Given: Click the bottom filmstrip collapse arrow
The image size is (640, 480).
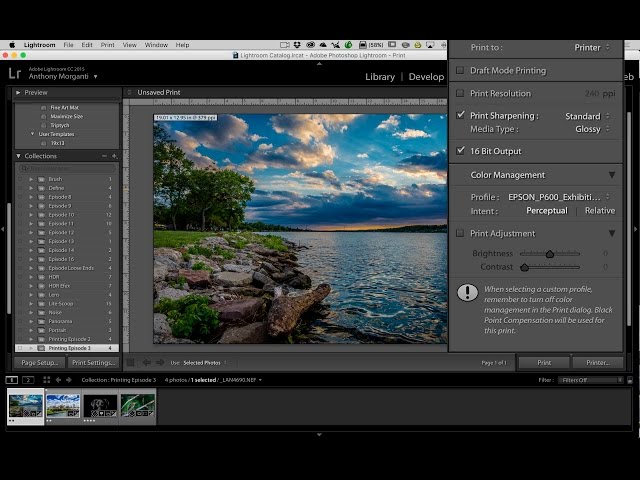Looking at the screenshot, I should point(319,435).
